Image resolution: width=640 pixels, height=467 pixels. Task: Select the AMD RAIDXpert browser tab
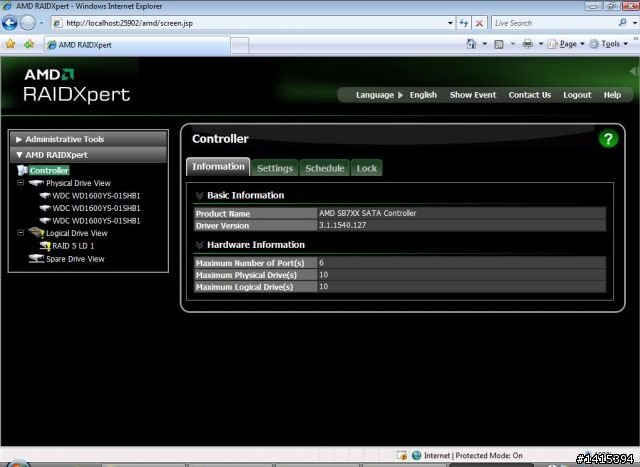point(137,45)
